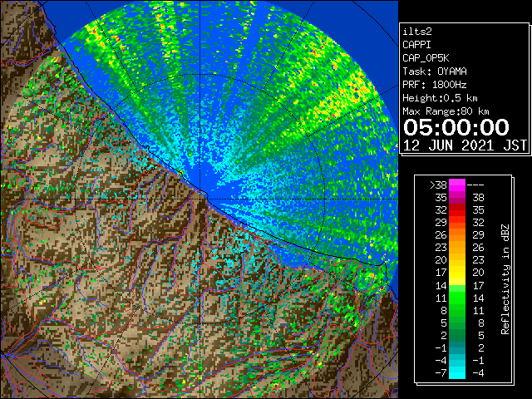Pick the red 32–35 dBZ legend swatch
Viewport: 532px width, 399px height.
point(457,210)
